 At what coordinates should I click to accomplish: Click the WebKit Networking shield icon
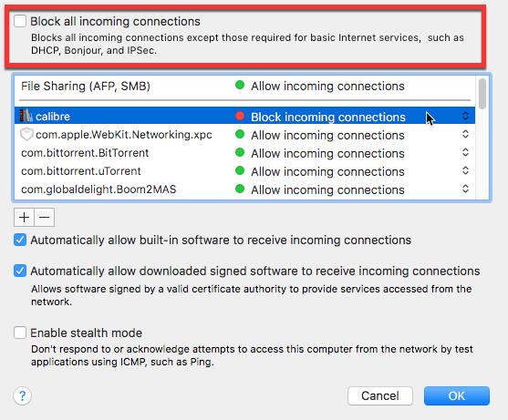click(26, 134)
